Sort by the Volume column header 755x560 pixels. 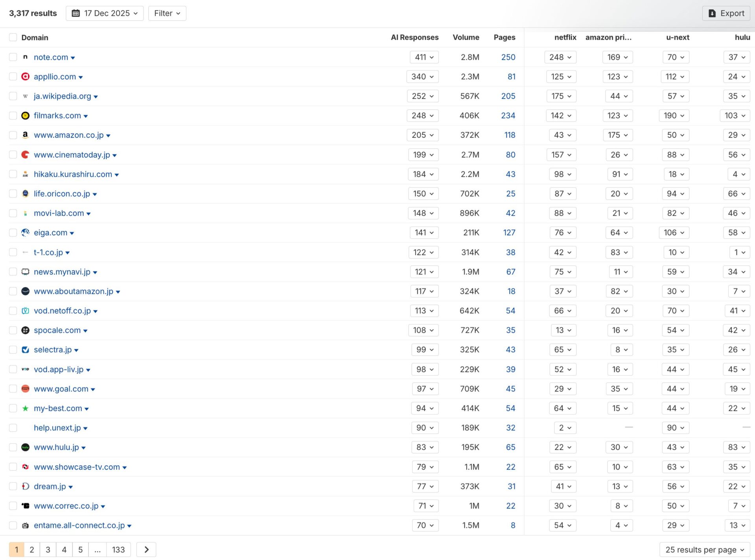[466, 37]
